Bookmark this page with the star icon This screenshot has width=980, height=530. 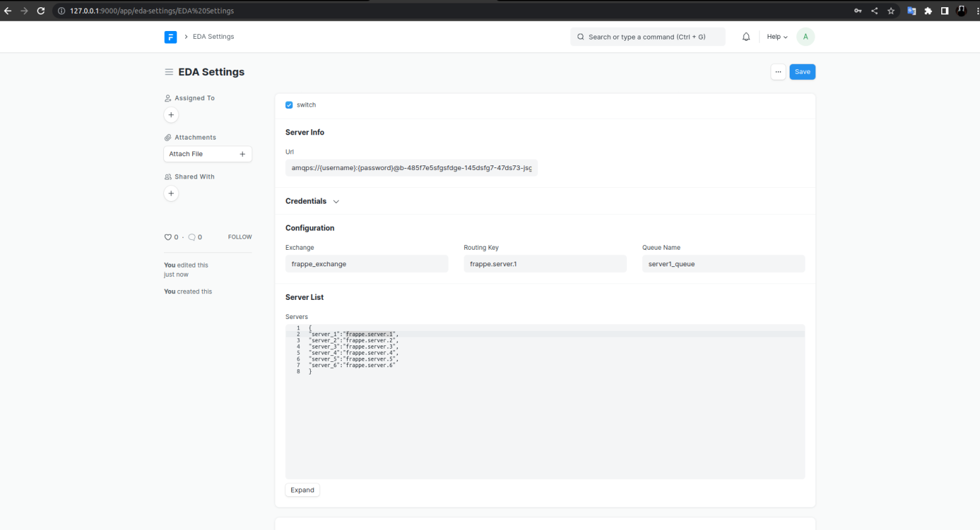click(x=891, y=11)
